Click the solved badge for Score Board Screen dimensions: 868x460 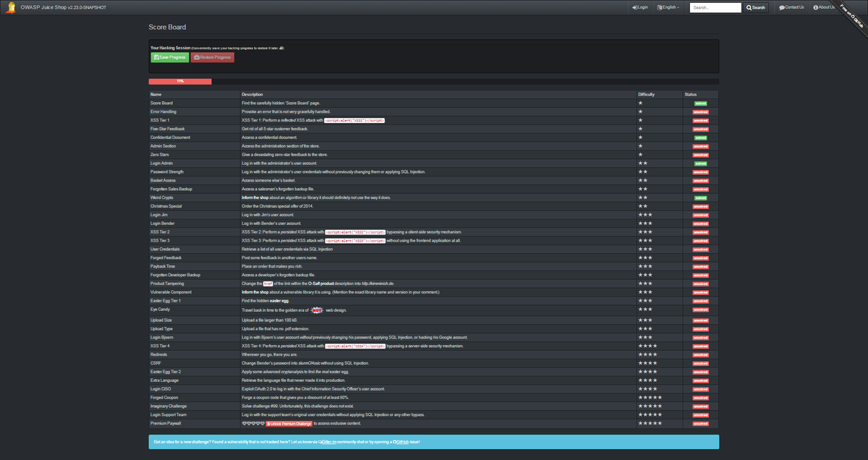click(700, 103)
